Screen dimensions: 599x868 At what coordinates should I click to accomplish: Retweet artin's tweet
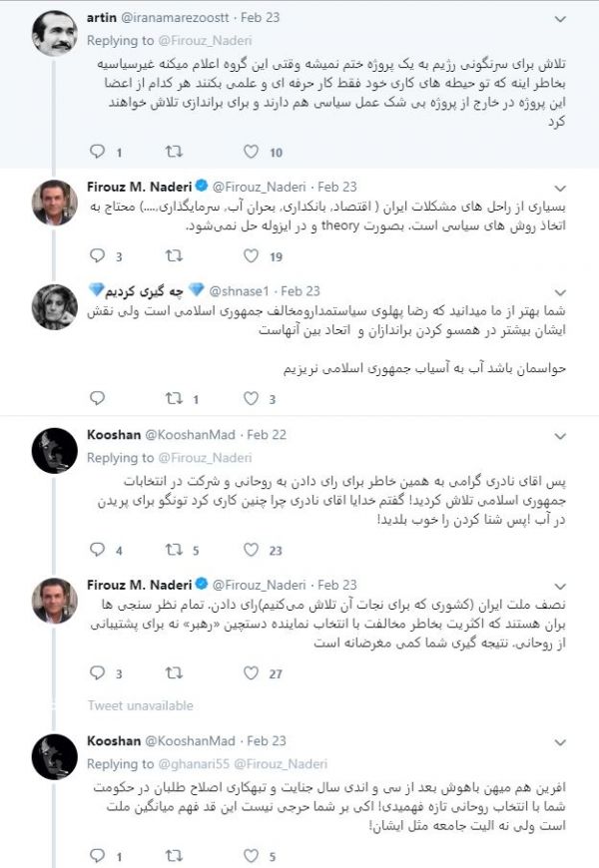point(174,153)
